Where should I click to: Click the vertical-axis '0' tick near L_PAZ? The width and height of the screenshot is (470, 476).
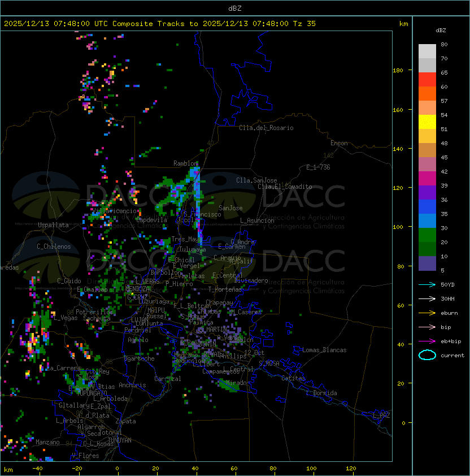tap(403, 423)
